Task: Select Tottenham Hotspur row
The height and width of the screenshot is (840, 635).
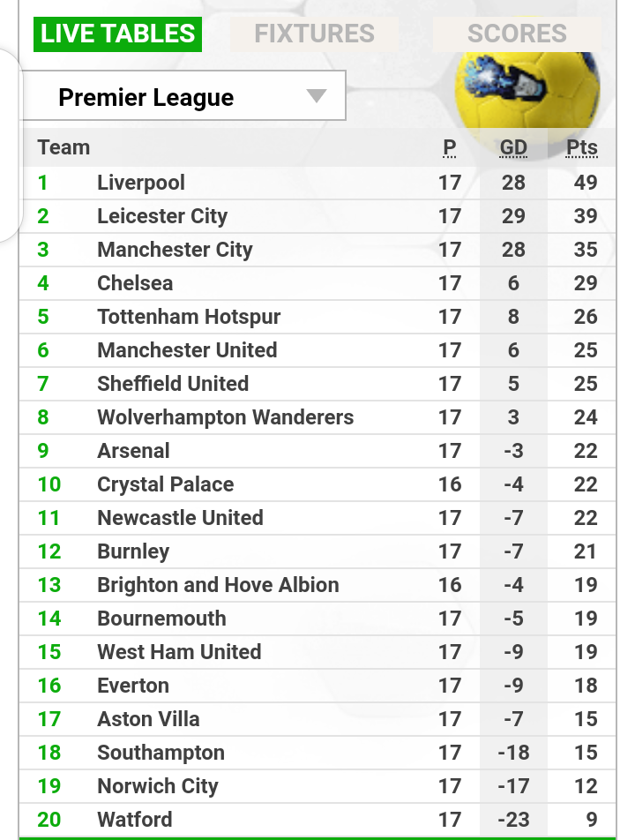Action: (317, 317)
